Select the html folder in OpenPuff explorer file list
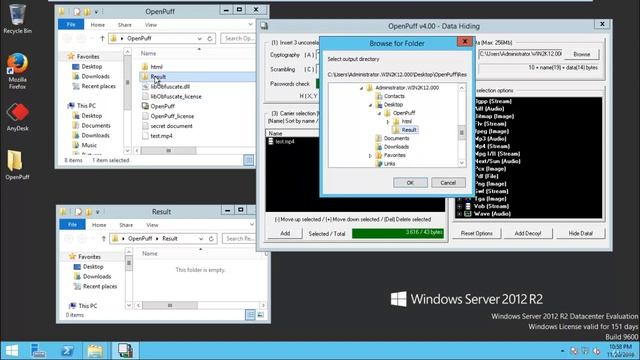 pyautogui.click(x=156, y=67)
